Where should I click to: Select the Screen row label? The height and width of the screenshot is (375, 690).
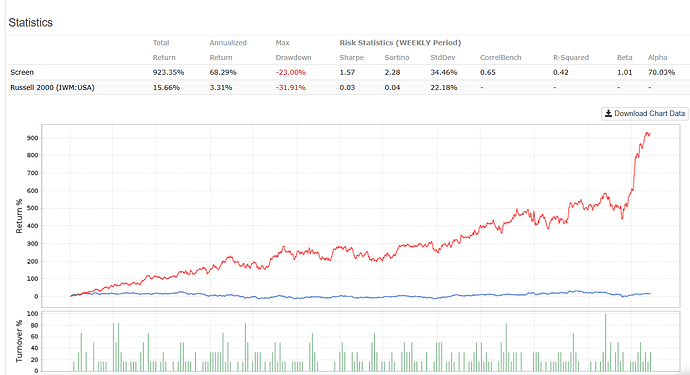pyautogui.click(x=22, y=72)
